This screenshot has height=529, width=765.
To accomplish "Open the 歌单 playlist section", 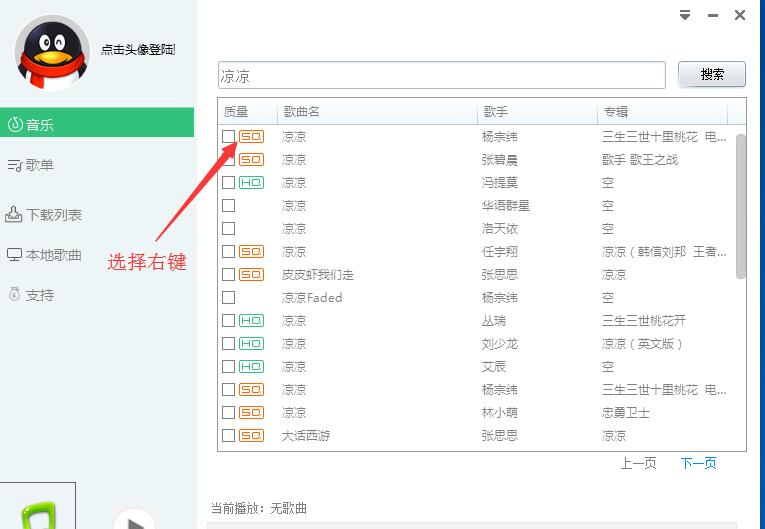I will pos(40,165).
